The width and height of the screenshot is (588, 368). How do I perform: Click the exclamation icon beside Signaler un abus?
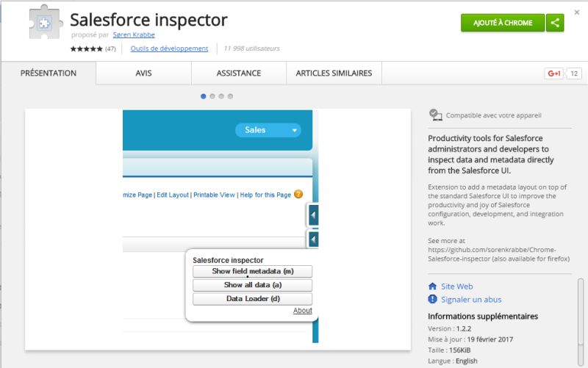tap(432, 299)
